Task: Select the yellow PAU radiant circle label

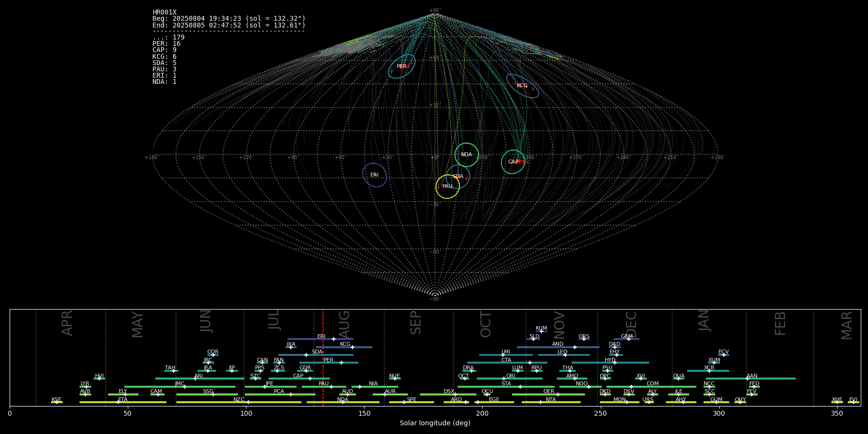Action: [x=448, y=187]
